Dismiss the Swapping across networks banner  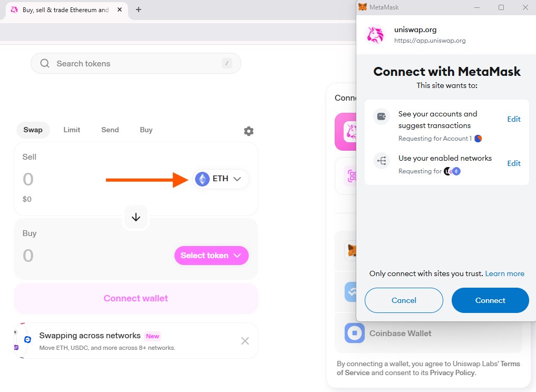coord(245,341)
